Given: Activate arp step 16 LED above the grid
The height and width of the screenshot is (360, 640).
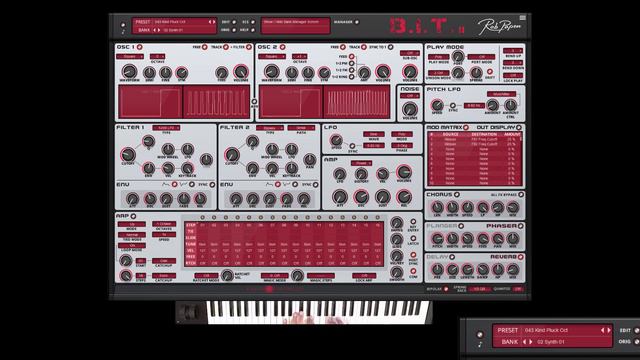Looking at the screenshot, I should [378, 218].
